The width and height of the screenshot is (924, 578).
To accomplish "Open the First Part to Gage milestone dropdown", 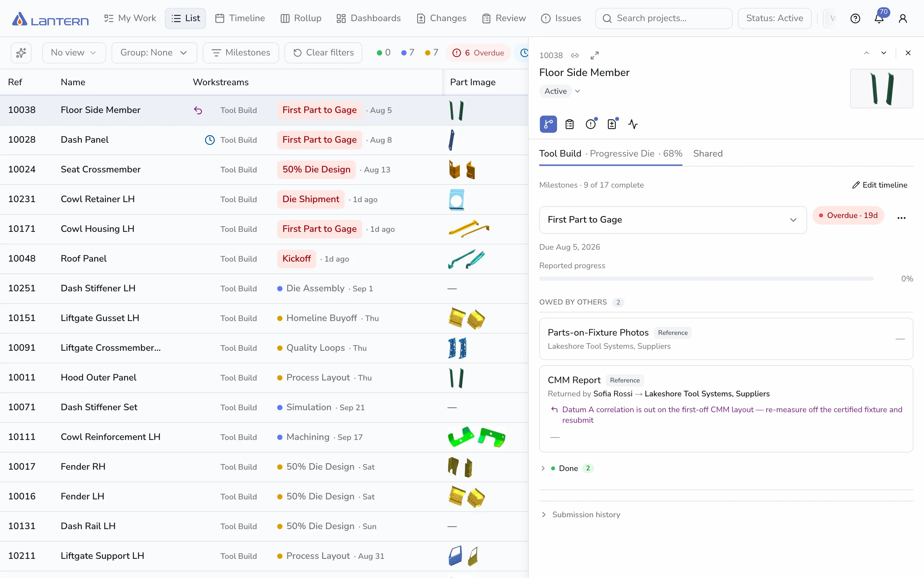I will coord(673,220).
